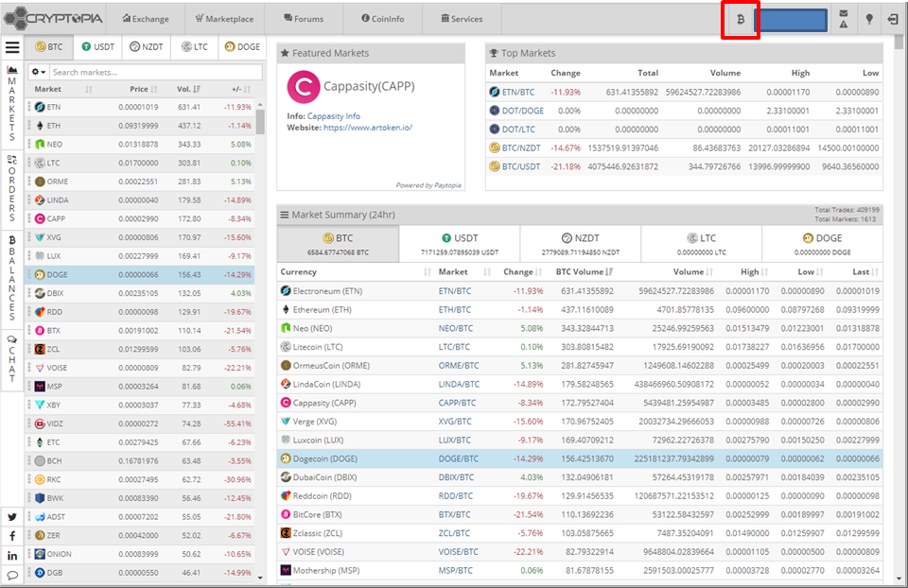Select the ONION row in sidebar list
The height and width of the screenshot is (588, 908).
point(140,554)
